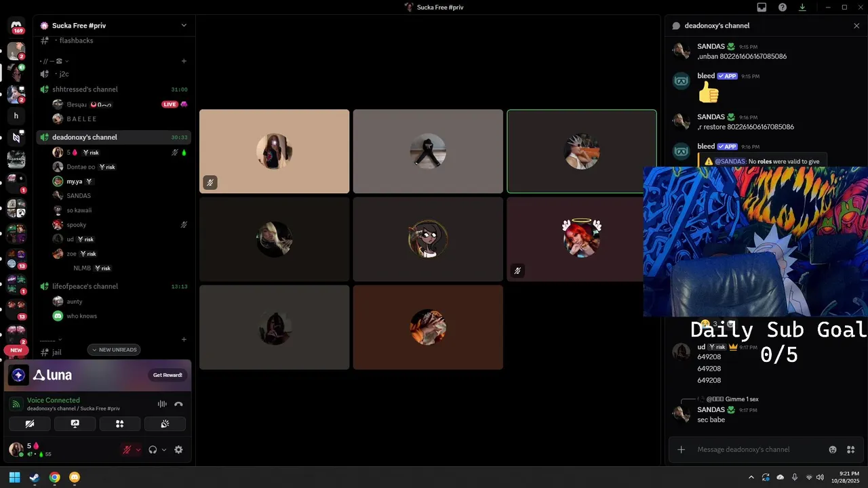This screenshot has width=868, height=488.
Task: Select the orange-brown video tile
Action: pyautogui.click(x=428, y=327)
